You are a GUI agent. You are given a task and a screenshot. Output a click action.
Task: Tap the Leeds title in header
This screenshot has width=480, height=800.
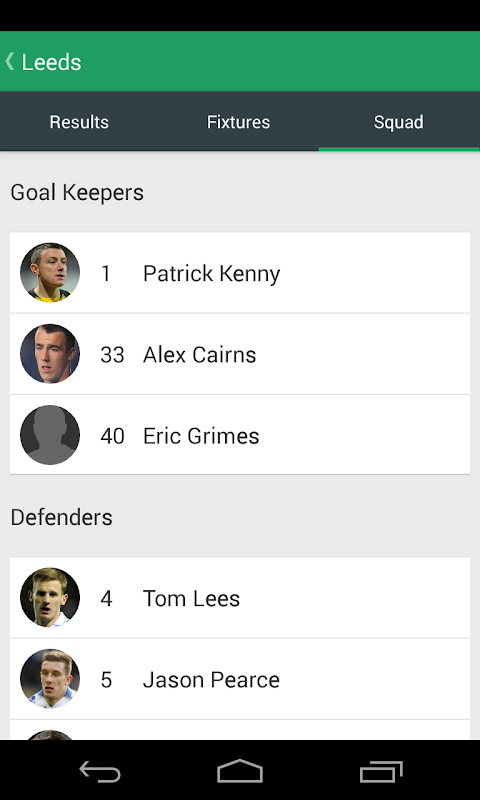[x=52, y=62]
